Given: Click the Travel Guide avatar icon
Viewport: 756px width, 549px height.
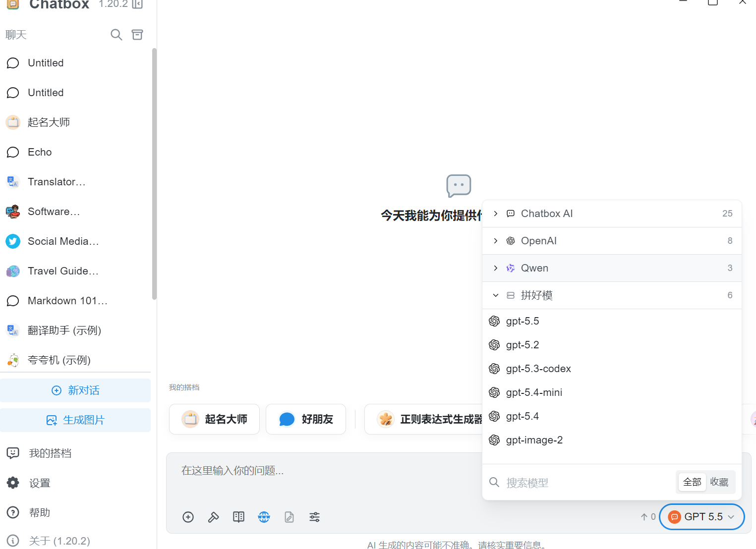Looking at the screenshot, I should click(x=13, y=271).
